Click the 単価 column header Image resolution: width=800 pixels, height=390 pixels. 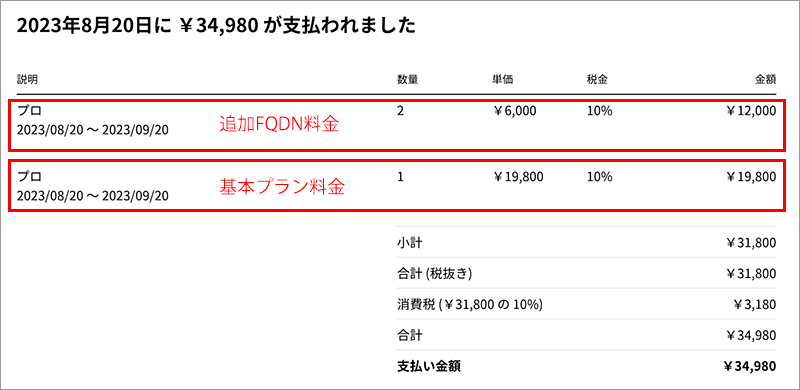point(503,80)
